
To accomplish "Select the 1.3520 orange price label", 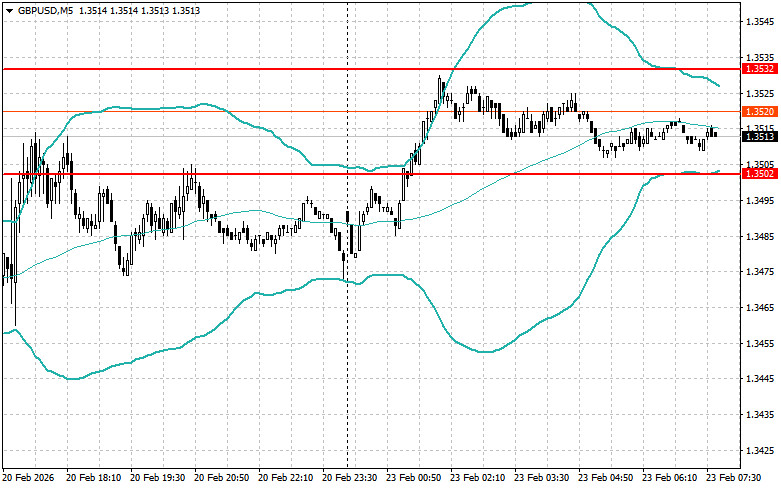I will tap(760, 112).
